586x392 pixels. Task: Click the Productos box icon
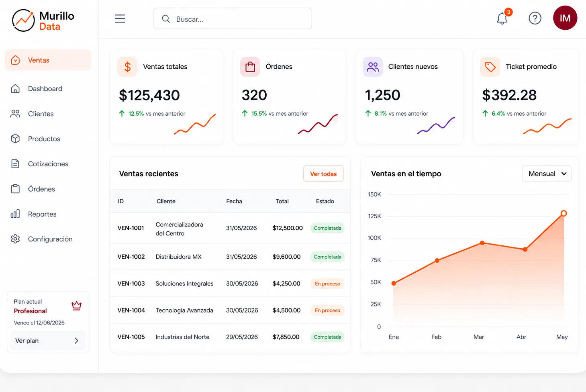pyautogui.click(x=15, y=139)
